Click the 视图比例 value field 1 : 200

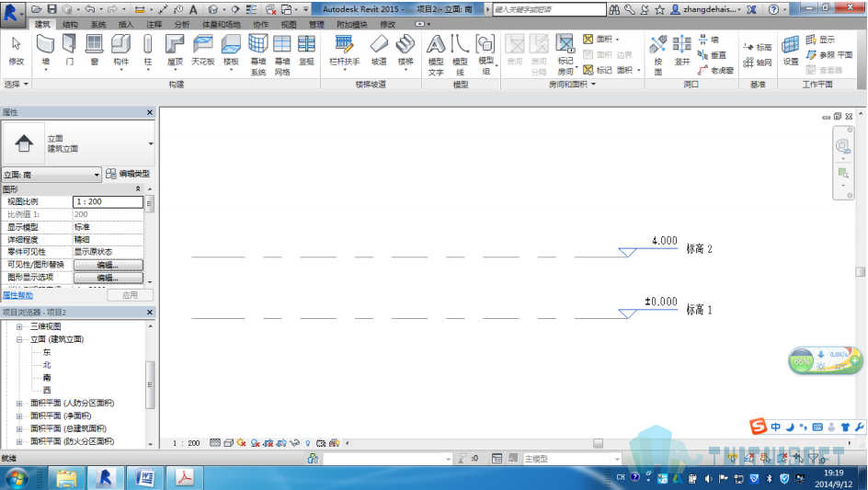[108, 201]
